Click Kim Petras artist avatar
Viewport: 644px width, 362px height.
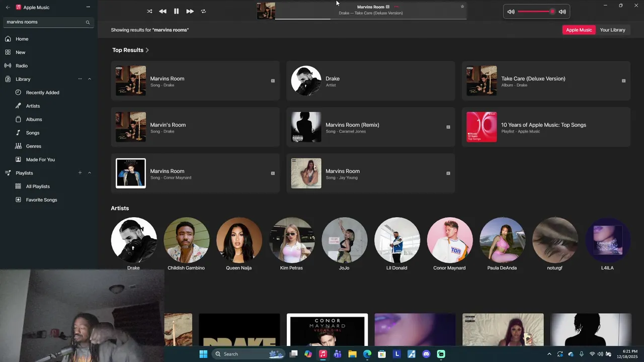(x=292, y=240)
